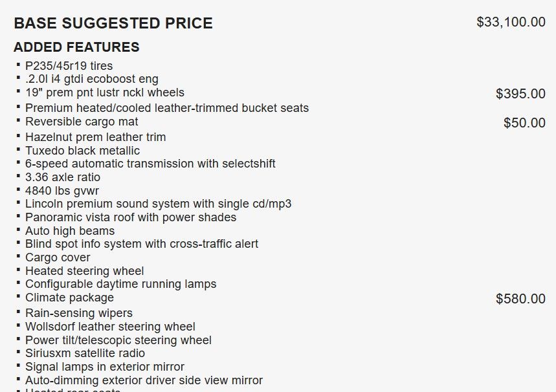Click the Lincoln premium sound system line
The width and height of the screenshot is (556, 392).
(158, 204)
